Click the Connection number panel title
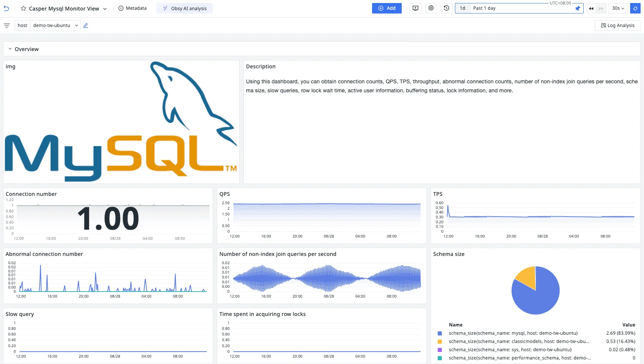The width and height of the screenshot is (644, 364). [x=31, y=194]
